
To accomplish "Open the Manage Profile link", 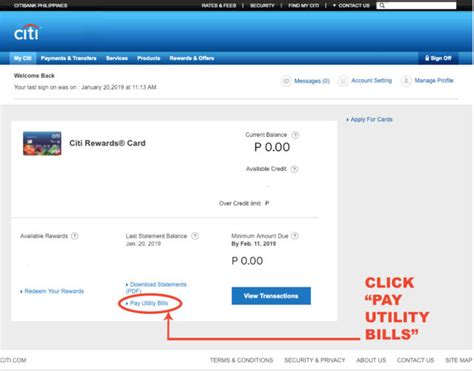I will click(x=434, y=81).
